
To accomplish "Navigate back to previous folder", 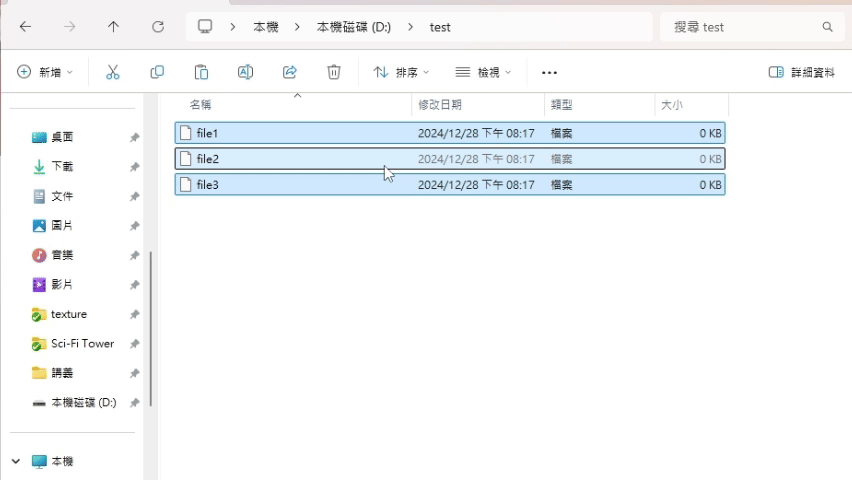I will pos(25,27).
